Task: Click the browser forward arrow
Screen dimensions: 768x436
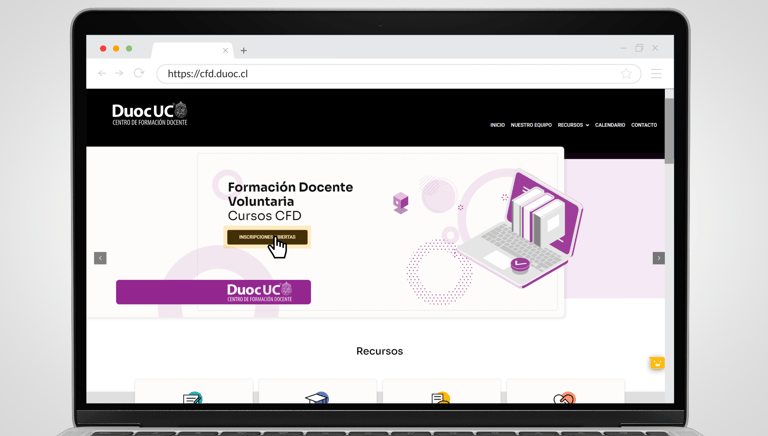Action: [119, 73]
